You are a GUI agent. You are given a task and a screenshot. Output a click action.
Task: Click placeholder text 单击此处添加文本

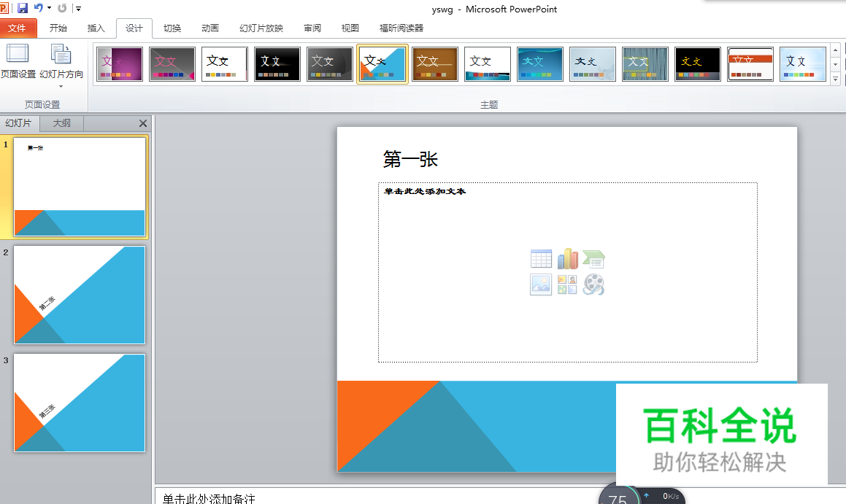coord(425,191)
